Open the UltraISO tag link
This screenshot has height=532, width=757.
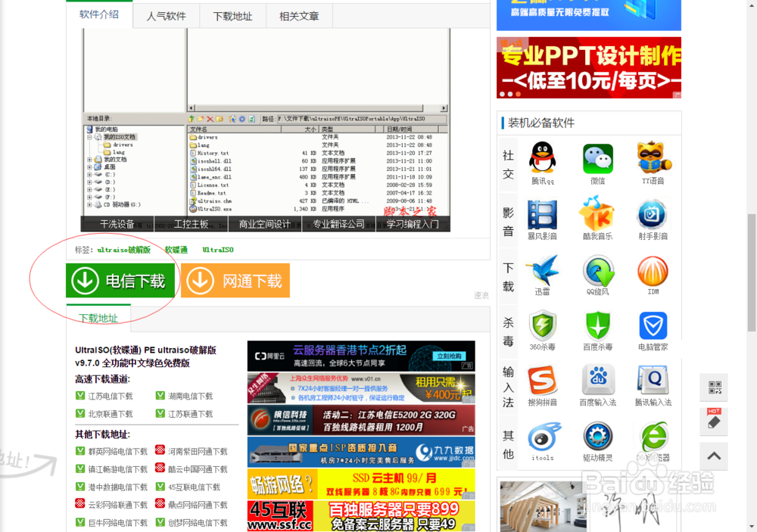pos(218,250)
